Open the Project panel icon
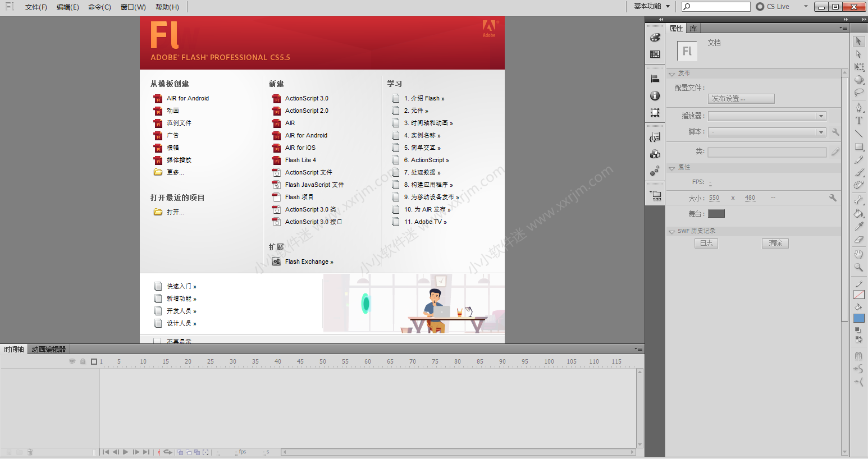This screenshot has height=459, width=868. (x=655, y=196)
